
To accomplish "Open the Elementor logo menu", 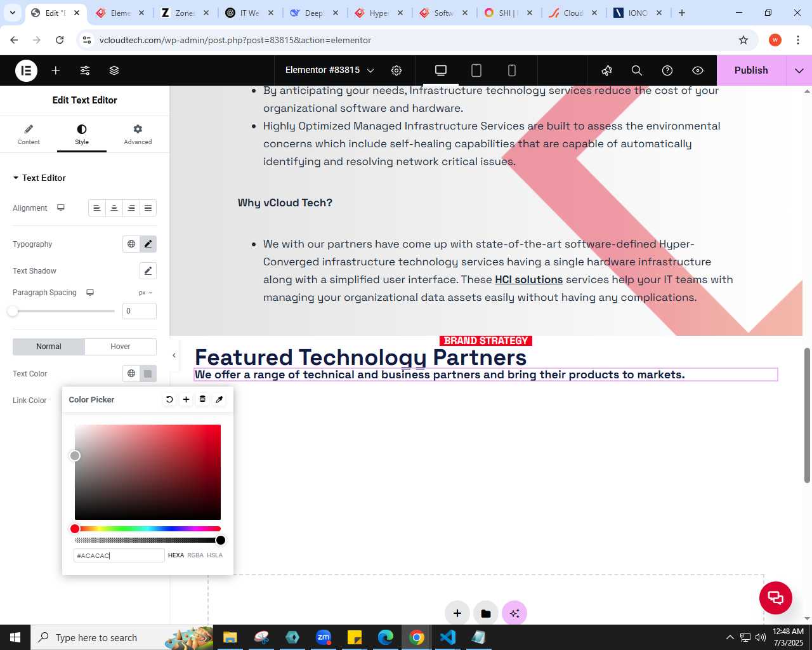I will click(x=26, y=70).
